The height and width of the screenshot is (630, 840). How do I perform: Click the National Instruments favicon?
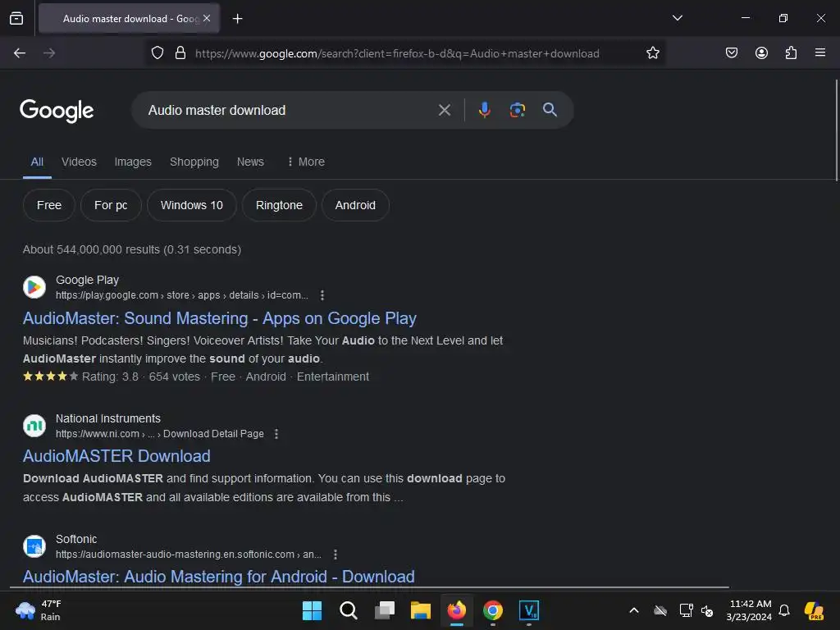(34, 426)
